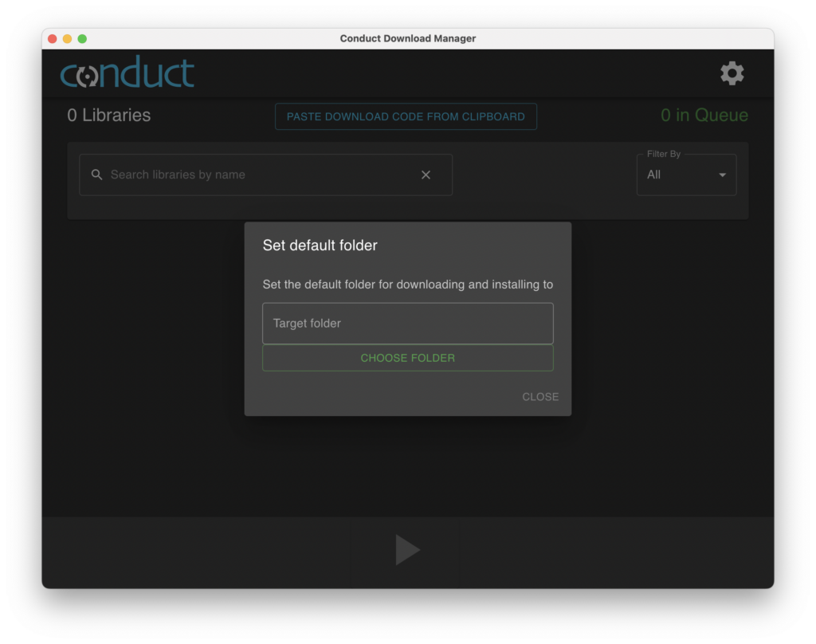Screen dimensions: 816x644
Task: Click the magnifier search icon
Action: click(x=97, y=175)
